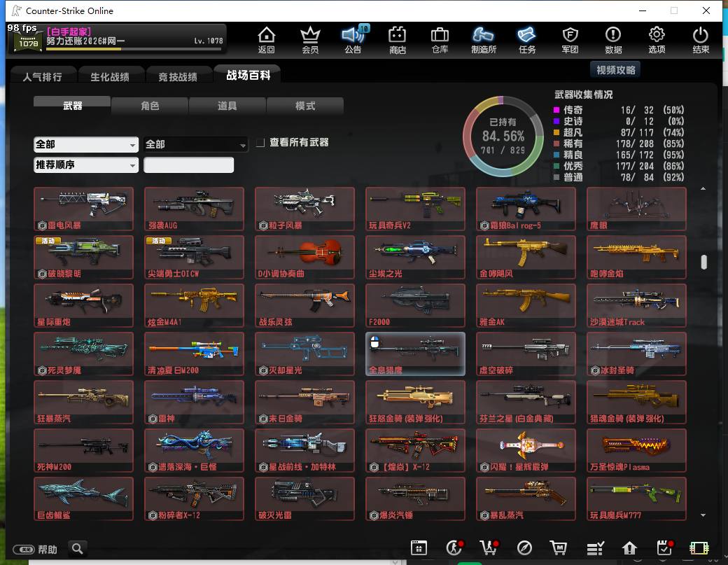This screenshot has height=565, width=728.
Task: Select the 雷电风暴 weapon card
Action: (x=83, y=209)
